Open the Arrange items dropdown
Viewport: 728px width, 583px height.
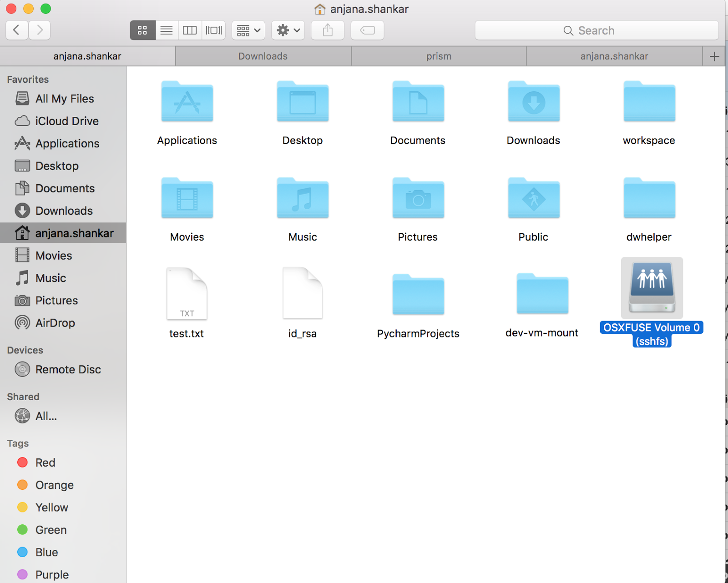click(x=248, y=30)
